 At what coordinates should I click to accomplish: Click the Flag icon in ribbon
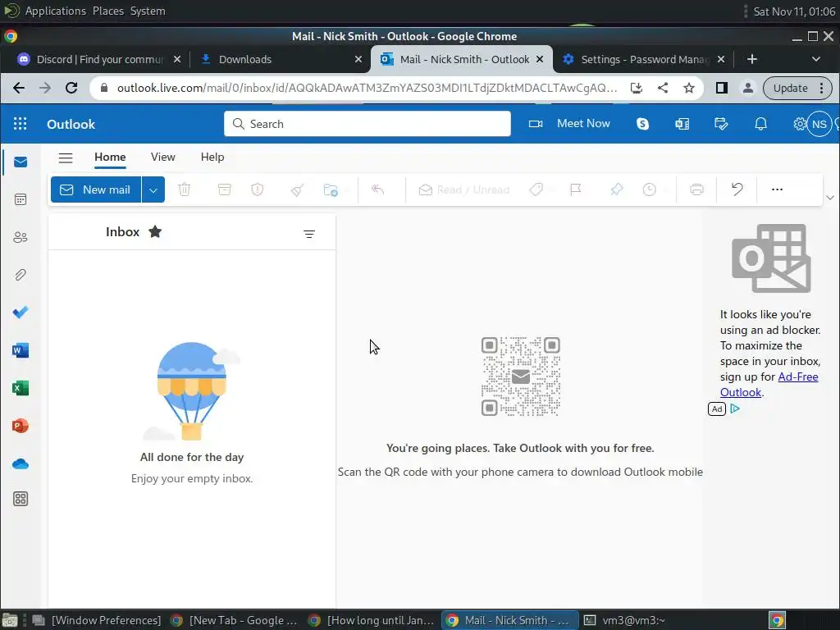coord(576,189)
